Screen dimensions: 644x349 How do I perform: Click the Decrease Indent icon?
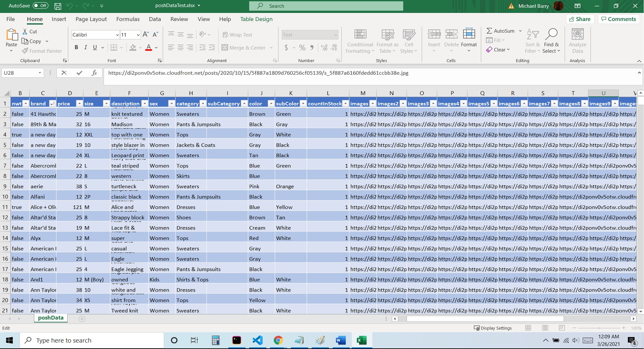point(202,48)
